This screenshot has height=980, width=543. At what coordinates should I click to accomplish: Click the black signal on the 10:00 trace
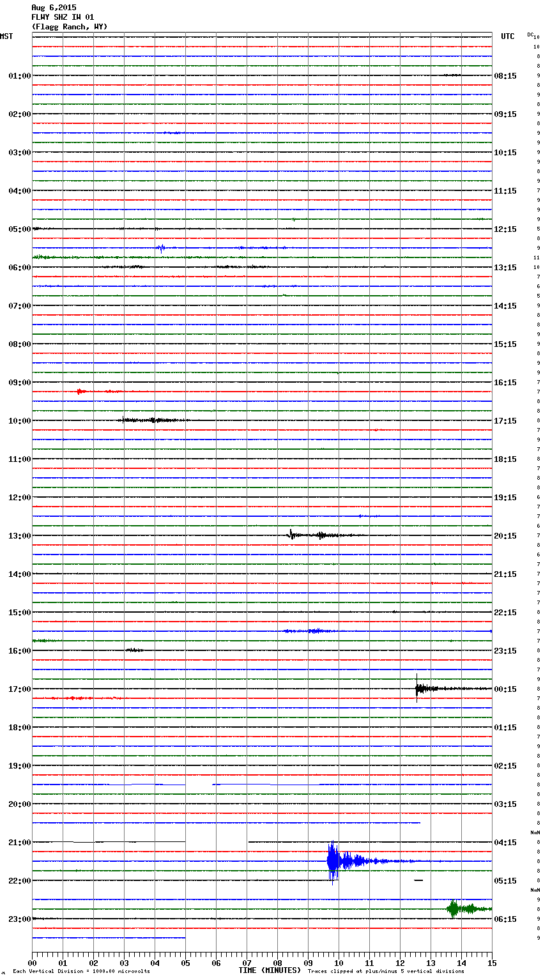coord(153,420)
